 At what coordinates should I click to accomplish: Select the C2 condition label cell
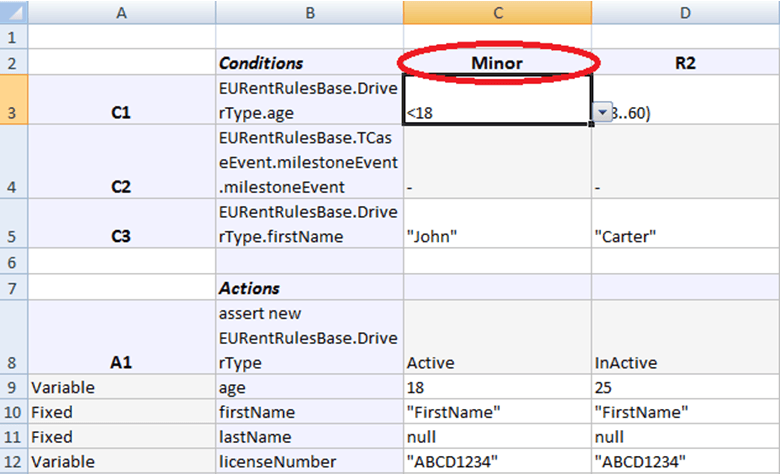(122, 161)
